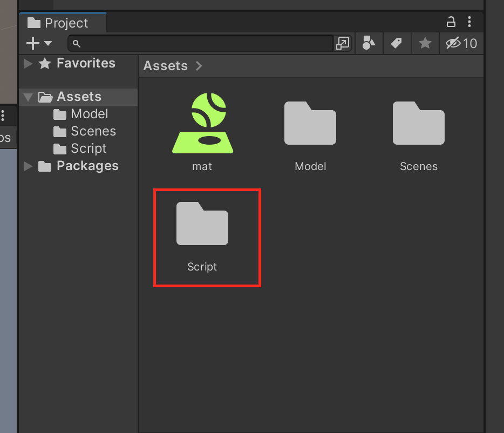The width and height of the screenshot is (504, 433).
Task: Open the Project panel three-dot menu
Action: click(x=469, y=22)
